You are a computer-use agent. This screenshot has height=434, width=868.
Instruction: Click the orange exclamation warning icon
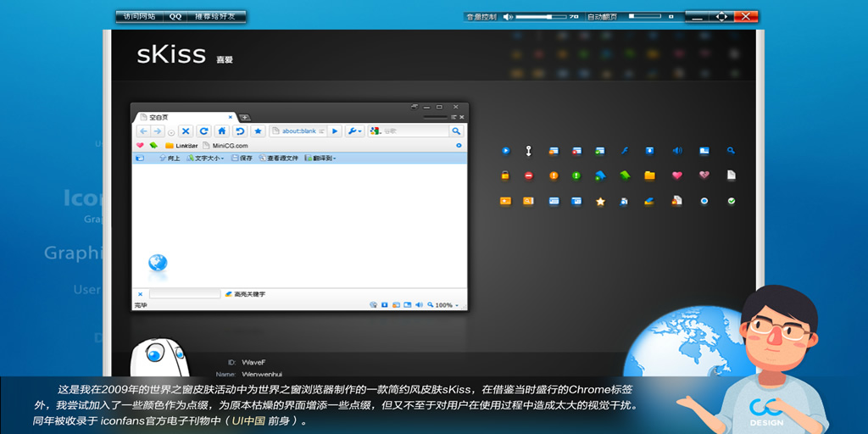554,175
